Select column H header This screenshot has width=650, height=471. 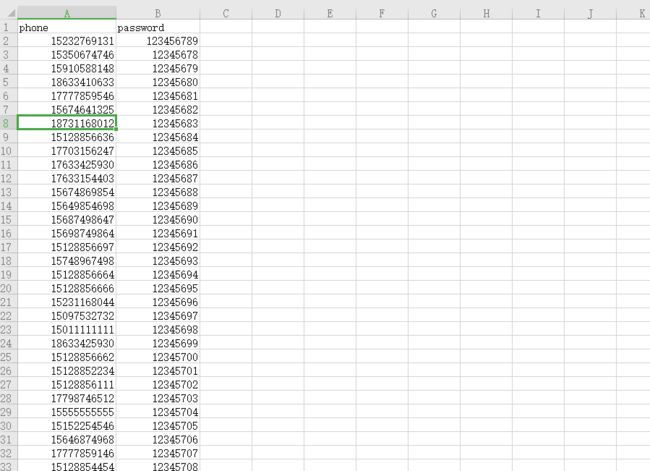(486, 13)
